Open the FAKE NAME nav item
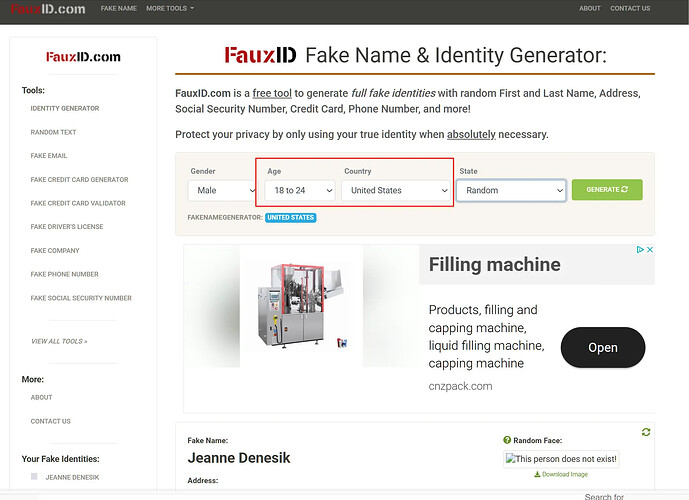Viewport: 689px width, 500px height. pyautogui.click(x=119, y=8)
